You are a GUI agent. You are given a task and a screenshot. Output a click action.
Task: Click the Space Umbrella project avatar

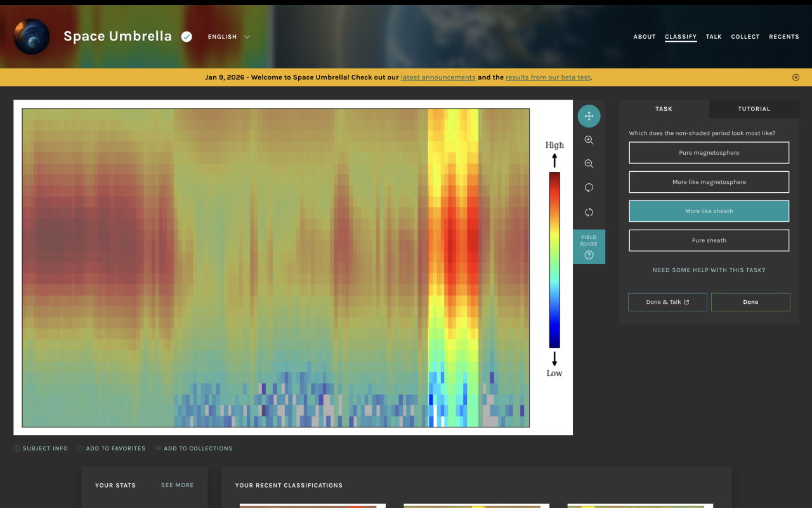tap(32, 37)
